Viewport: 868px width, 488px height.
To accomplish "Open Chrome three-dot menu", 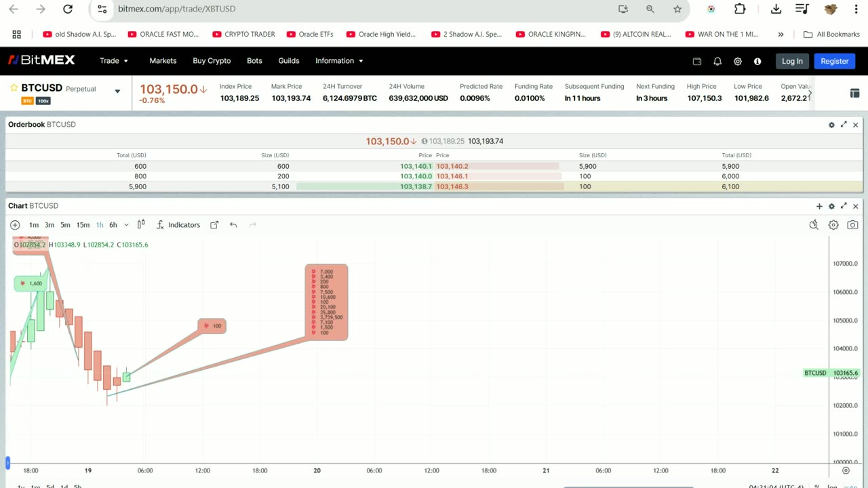I will click(856, 9).
